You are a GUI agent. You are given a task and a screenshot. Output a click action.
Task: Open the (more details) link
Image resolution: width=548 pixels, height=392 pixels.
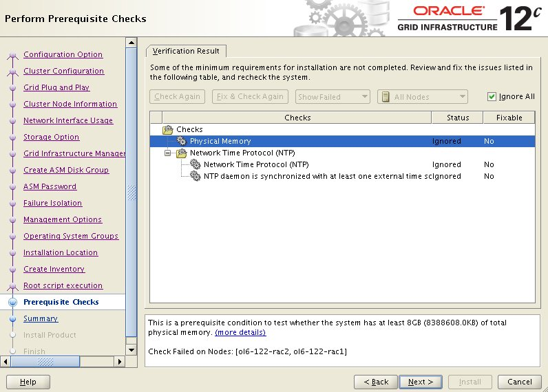pyautogui.click(x=240, y=332)
